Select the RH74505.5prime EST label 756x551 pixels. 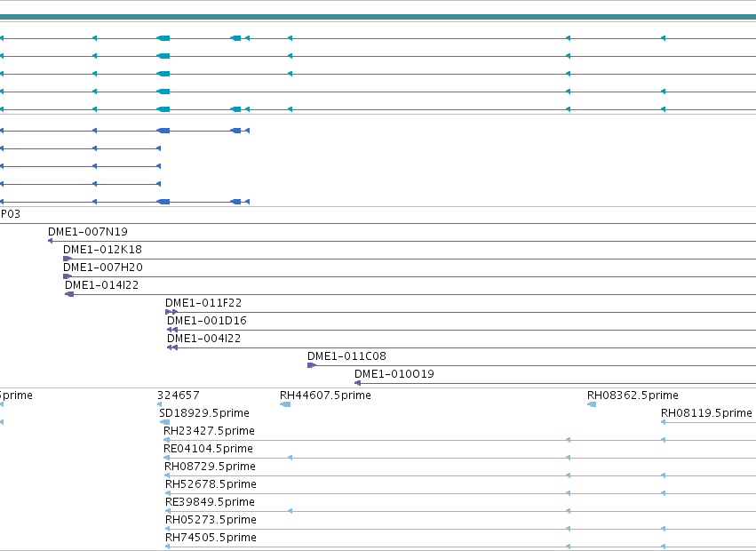coord(211,538)
